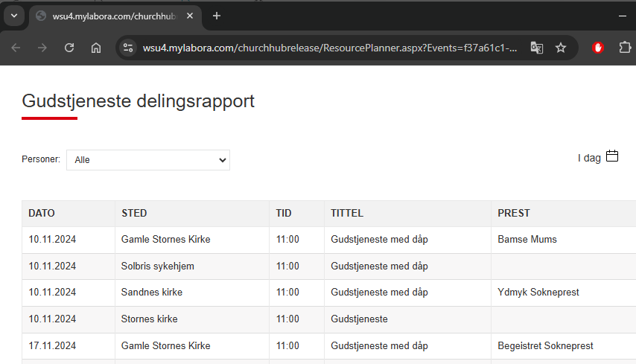The image size is (636, 364).
Task: Open the translate page icon
Action: (536, 48)
